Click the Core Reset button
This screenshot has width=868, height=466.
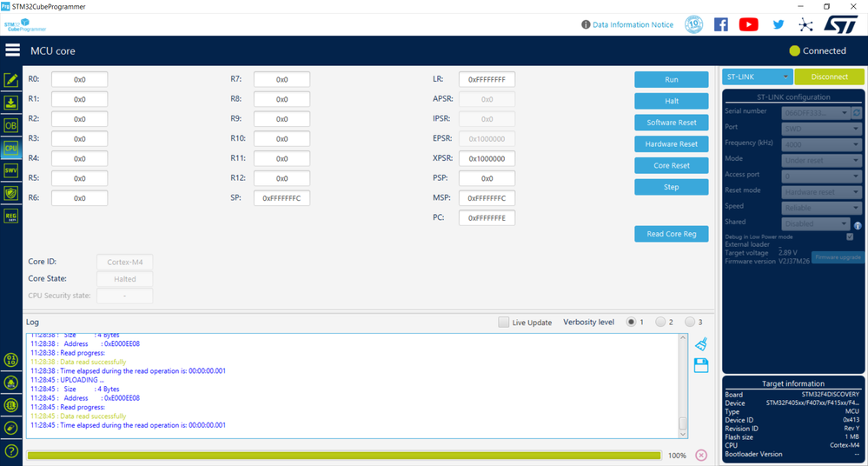[x=672, y=166]
